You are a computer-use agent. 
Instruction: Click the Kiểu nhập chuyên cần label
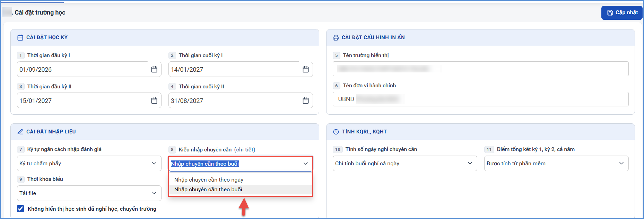[205, 149]
